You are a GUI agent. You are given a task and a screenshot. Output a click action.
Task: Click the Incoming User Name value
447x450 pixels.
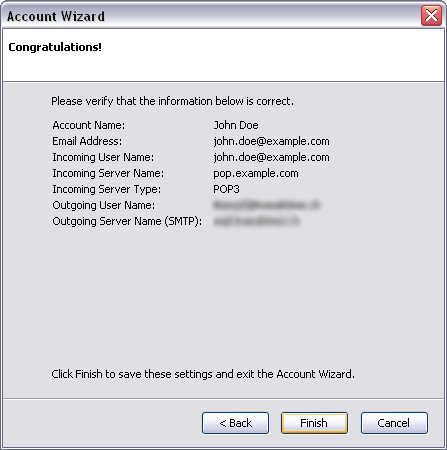coord(271,157)
